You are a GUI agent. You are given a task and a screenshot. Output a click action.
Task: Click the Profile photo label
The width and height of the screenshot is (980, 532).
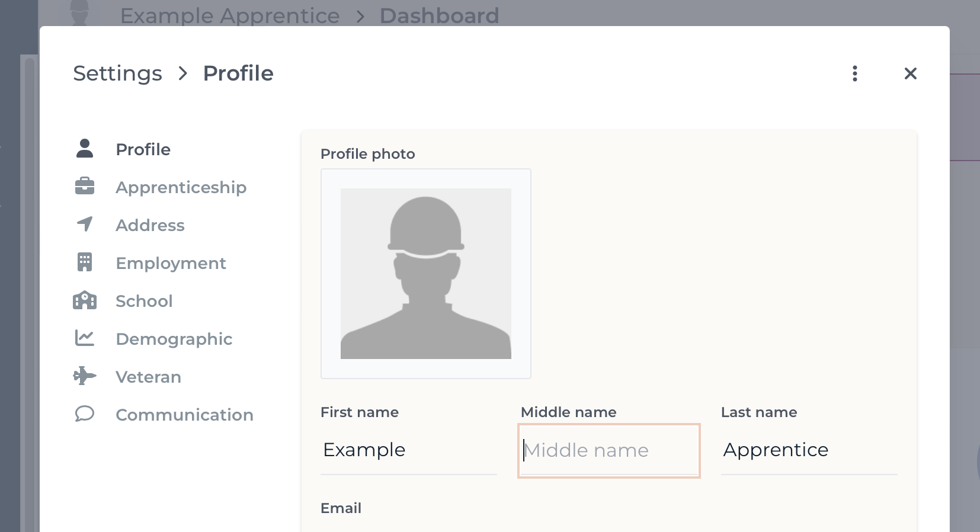point(368,154)
